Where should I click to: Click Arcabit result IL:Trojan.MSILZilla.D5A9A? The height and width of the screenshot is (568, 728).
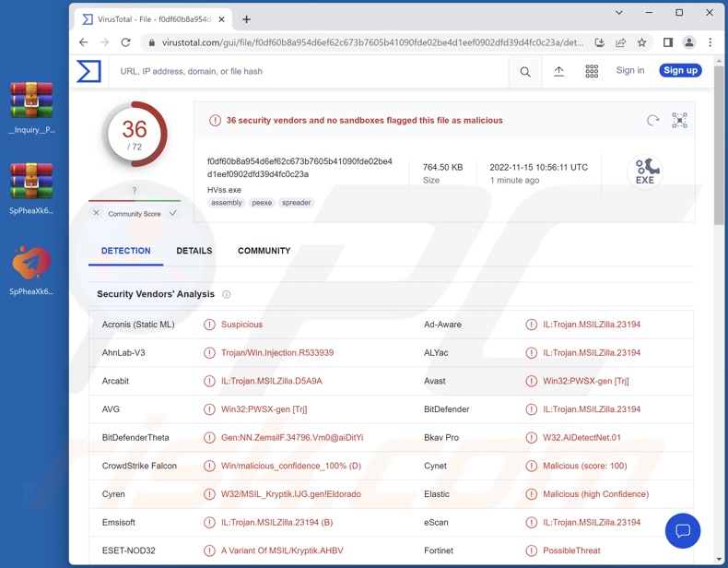271,381
